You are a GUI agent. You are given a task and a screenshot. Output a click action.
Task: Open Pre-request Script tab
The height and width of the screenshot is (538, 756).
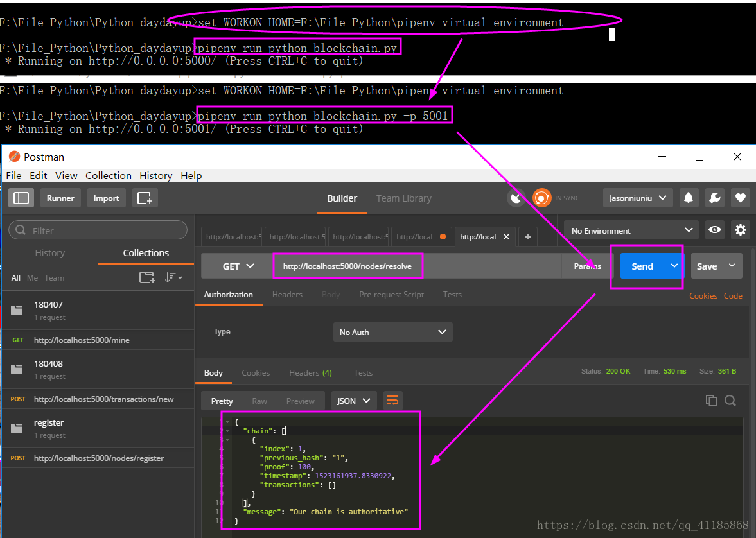click(392, 294)
